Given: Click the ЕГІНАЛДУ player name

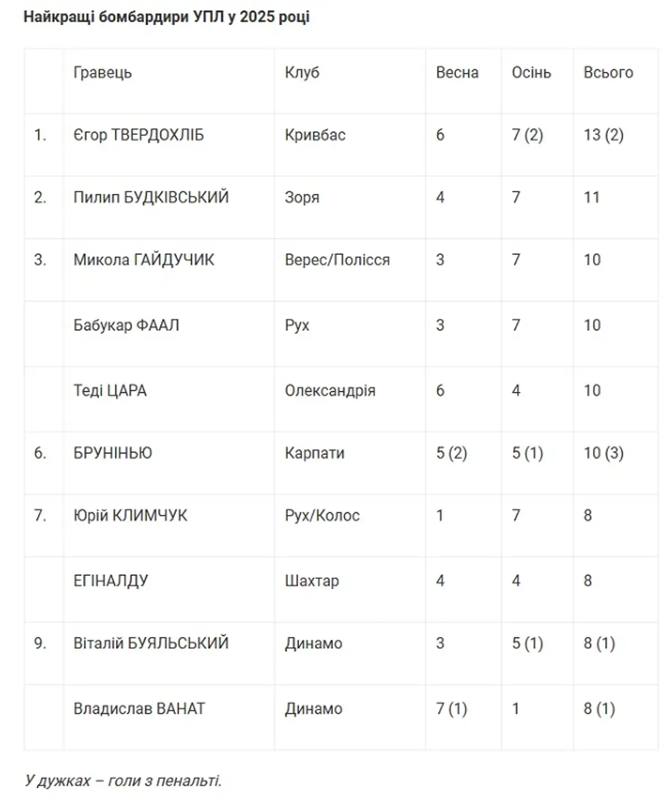Looking at the screenshot, I should coord(110,581).
